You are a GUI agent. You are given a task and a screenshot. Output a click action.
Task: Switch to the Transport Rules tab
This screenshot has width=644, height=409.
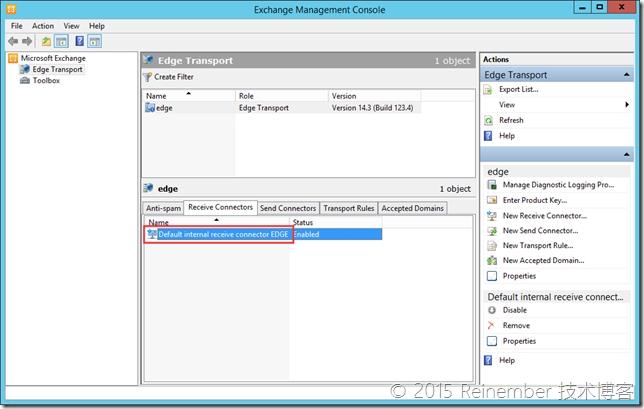coord(349,208)
